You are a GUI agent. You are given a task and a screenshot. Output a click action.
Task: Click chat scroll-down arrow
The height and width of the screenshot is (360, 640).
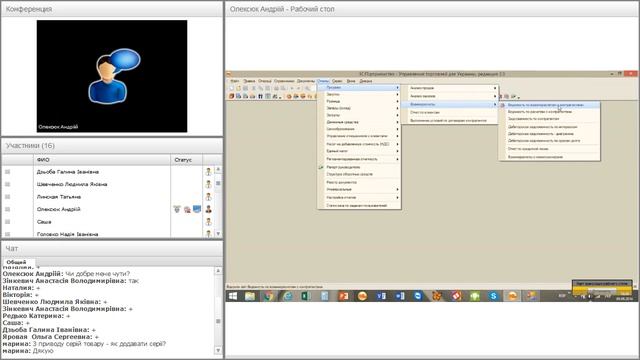coord(218,350)
